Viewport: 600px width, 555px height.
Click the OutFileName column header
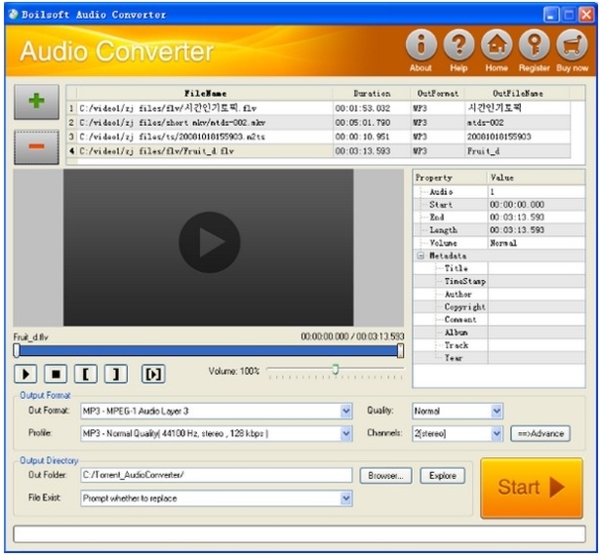click(517, 93)
